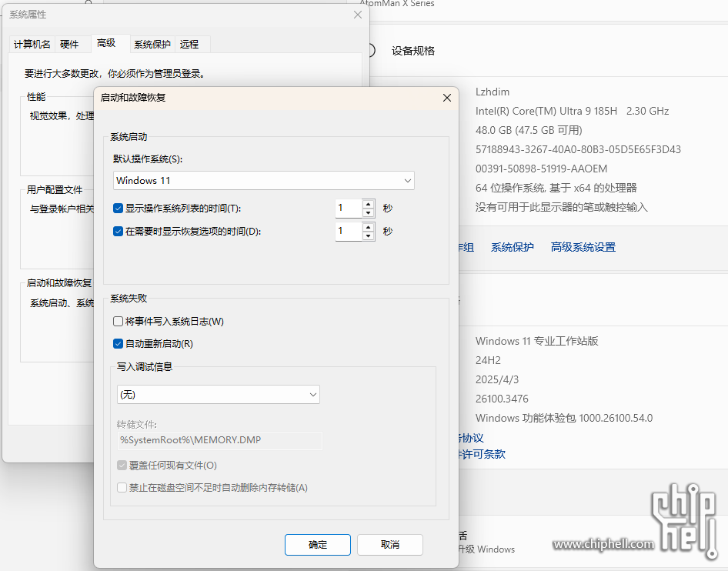
Task: Select the Intel Core Ultra 9 185H text
Action: 572,111
